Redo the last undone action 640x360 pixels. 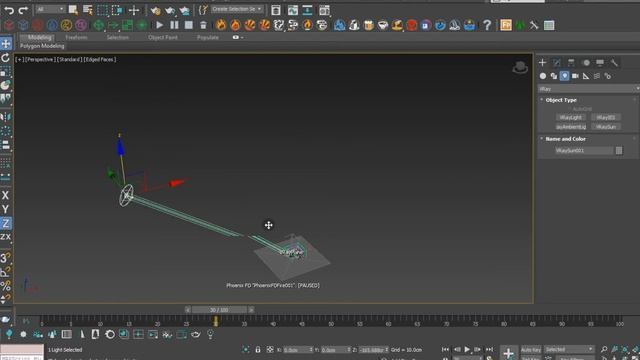23,10
